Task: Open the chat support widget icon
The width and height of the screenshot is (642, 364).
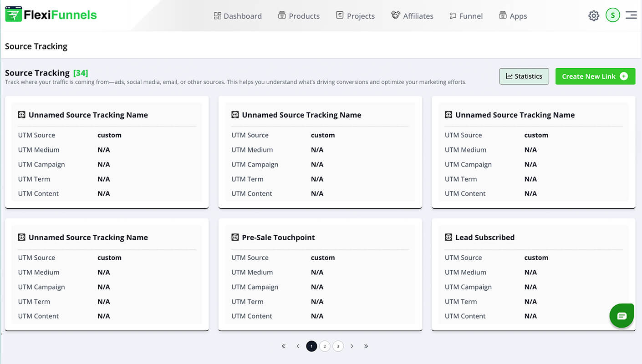Action: (622, 315)
